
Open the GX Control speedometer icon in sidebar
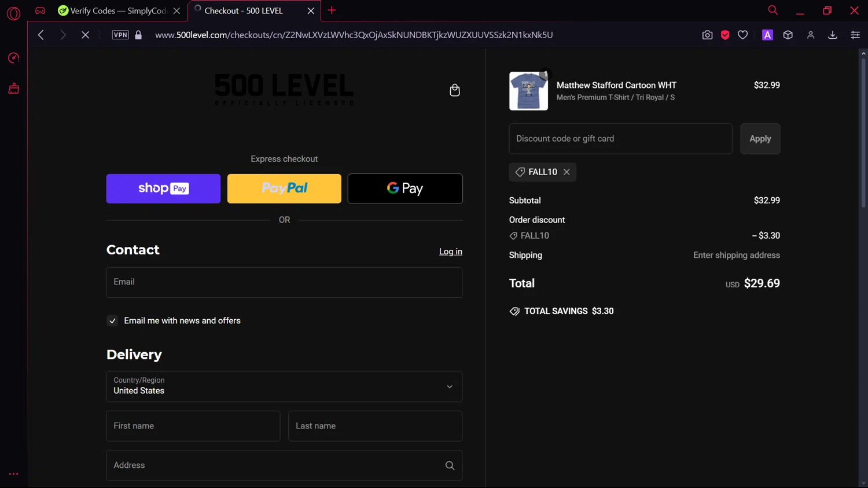click(13, 58)
